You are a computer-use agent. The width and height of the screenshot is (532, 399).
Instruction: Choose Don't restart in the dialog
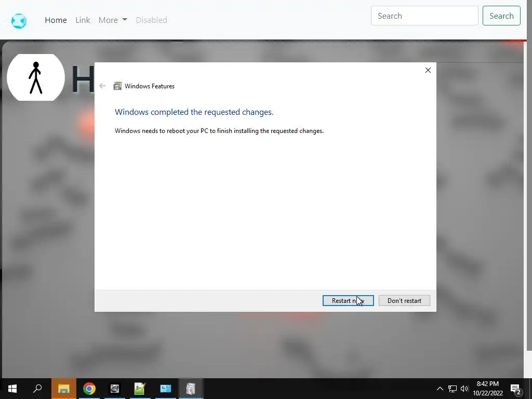pyautogui.click(x=404, y=301)
